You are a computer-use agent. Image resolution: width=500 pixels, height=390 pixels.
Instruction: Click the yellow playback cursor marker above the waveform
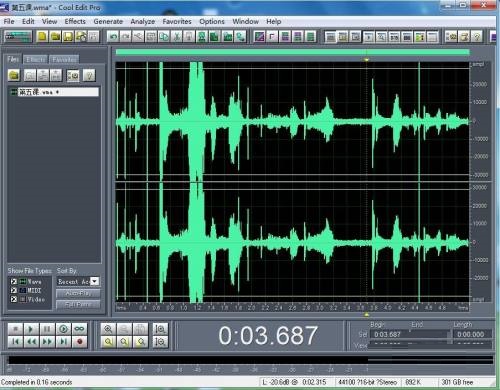click(366, 60)
